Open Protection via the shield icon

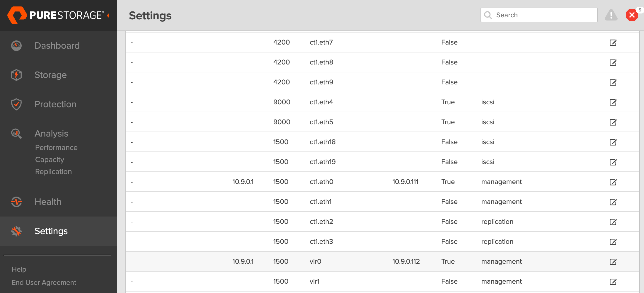coord(16,104)
